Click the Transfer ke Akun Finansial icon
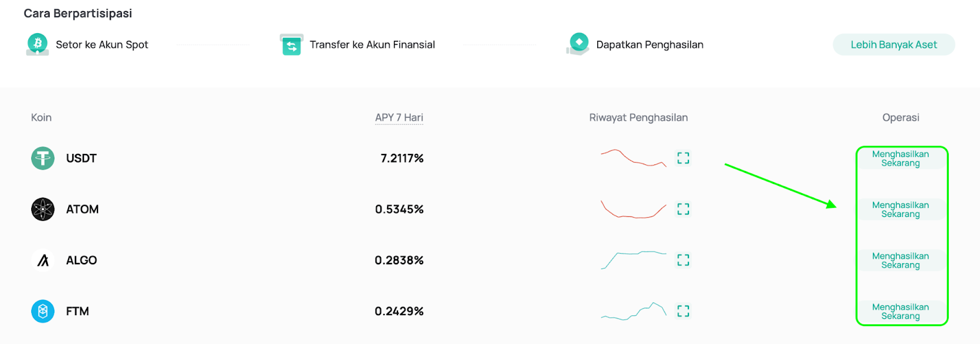Viewport: 980px width, 344px height. coord(292,45)
